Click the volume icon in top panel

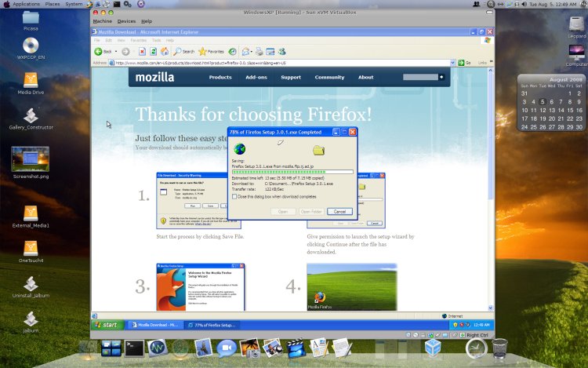point(524,4)
